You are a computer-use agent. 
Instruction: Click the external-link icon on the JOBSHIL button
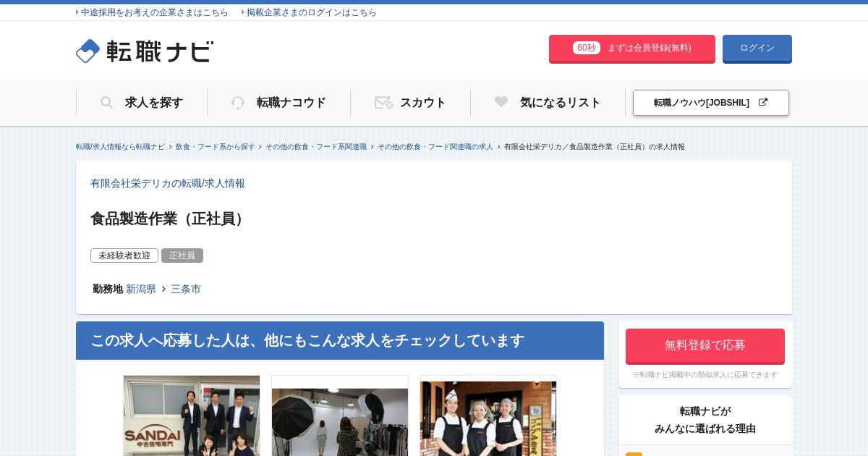(x=762, y=102)
